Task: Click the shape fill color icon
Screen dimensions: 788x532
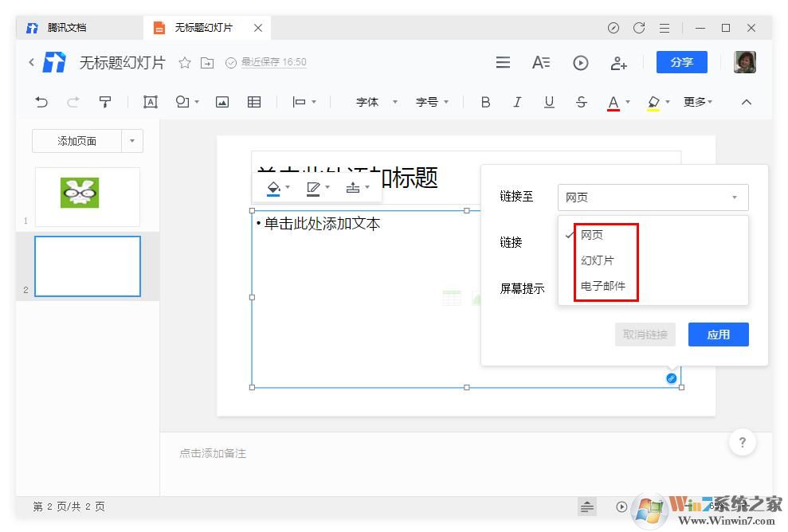Action: point(272,187)
